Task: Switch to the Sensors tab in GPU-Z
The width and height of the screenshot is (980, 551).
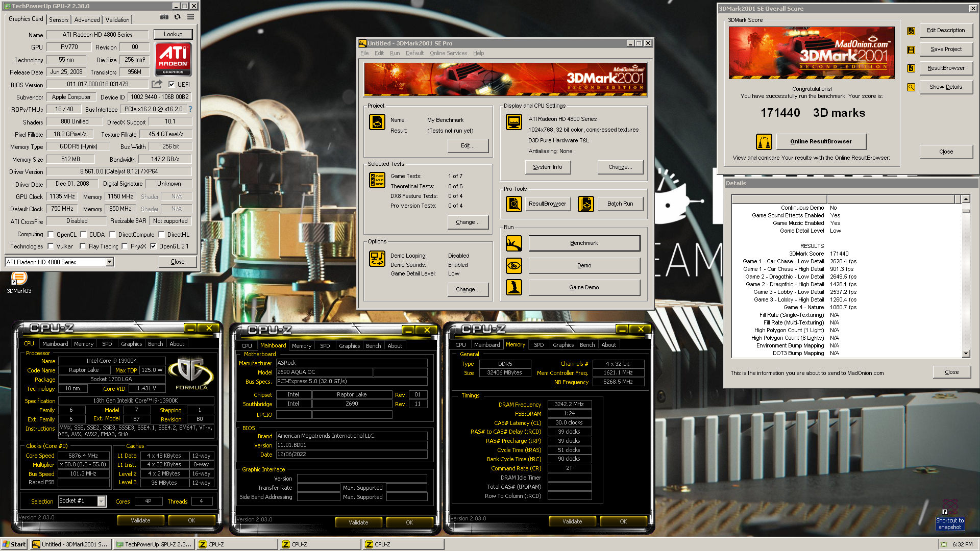Action: tap(59, 20)
